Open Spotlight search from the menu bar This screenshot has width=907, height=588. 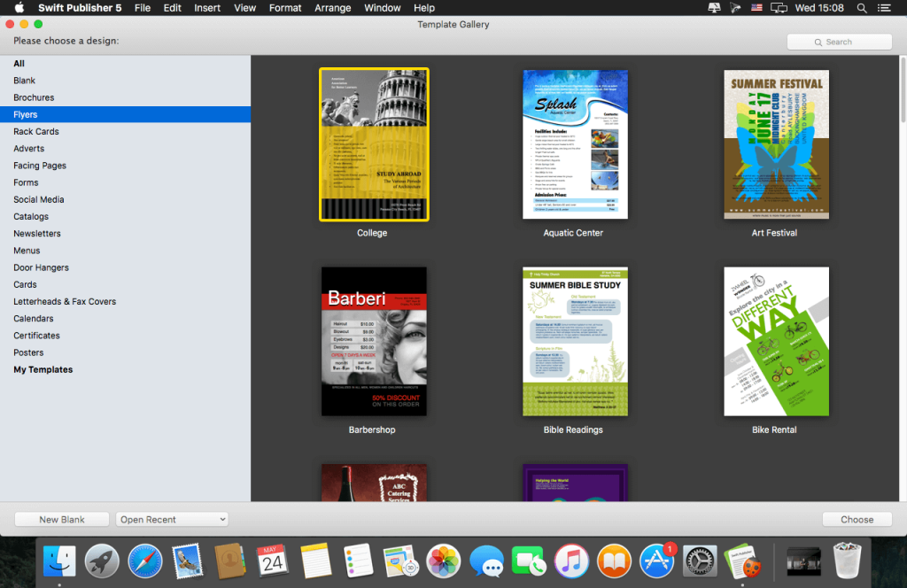point(860,8)
